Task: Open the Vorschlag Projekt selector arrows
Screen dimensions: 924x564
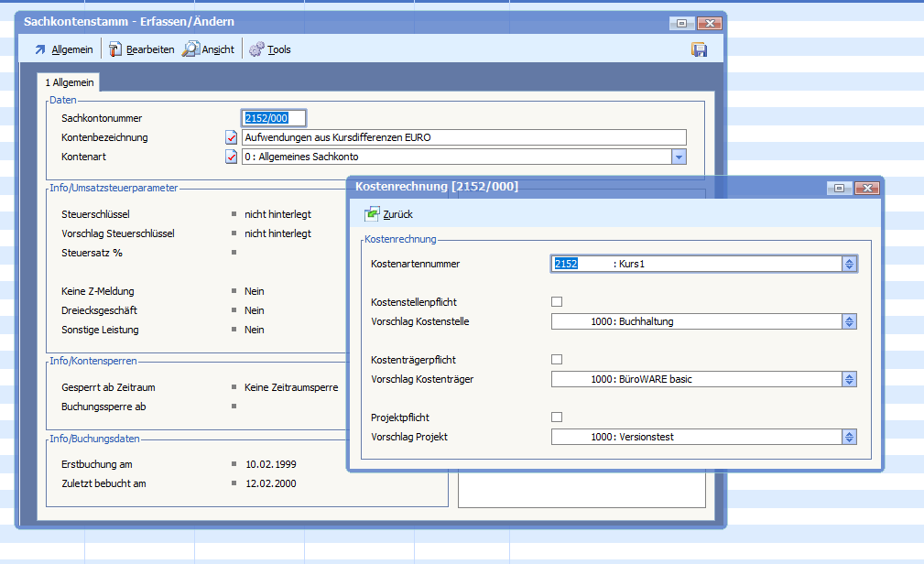Action: (x=849, y=437)
